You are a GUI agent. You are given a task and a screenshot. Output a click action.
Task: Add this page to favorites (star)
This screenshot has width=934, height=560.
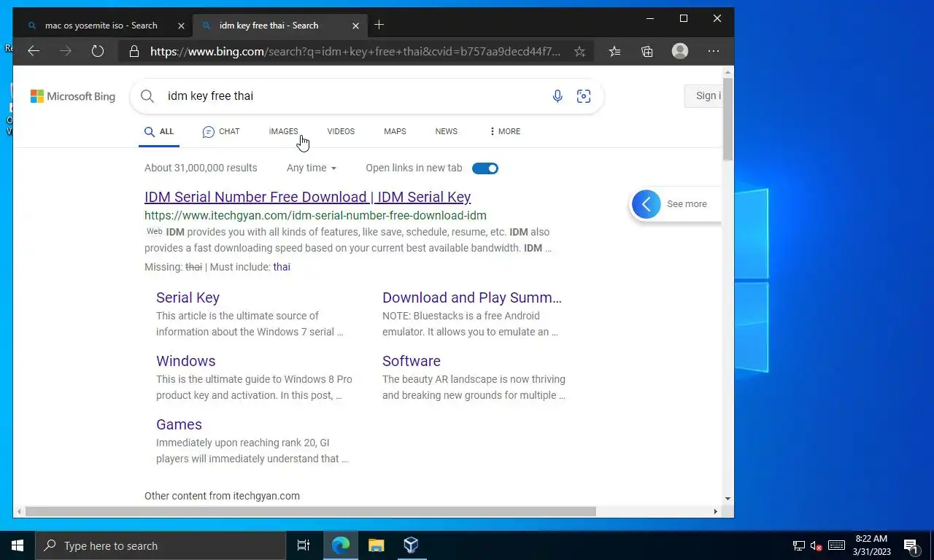coord(579,51)
